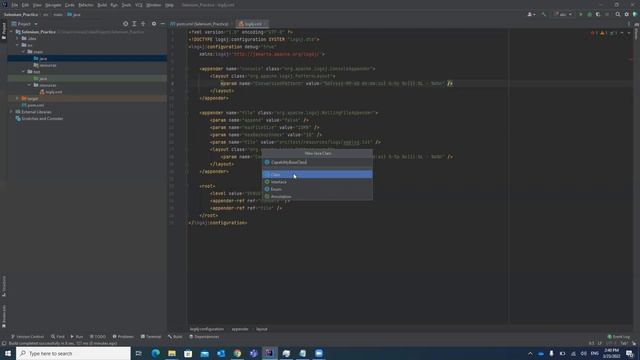Select pom.xml in project tree
This screenshot has width=640, height=360.
coord(33,105)
